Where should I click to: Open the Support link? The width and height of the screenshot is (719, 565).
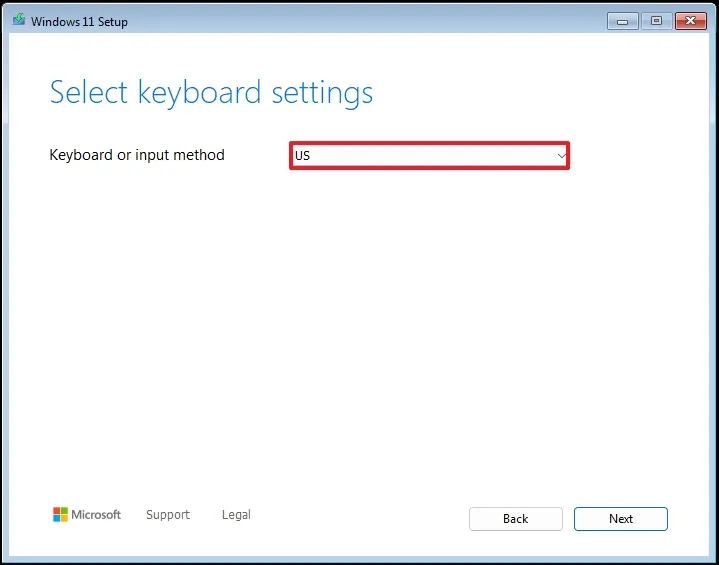point(167,515)
